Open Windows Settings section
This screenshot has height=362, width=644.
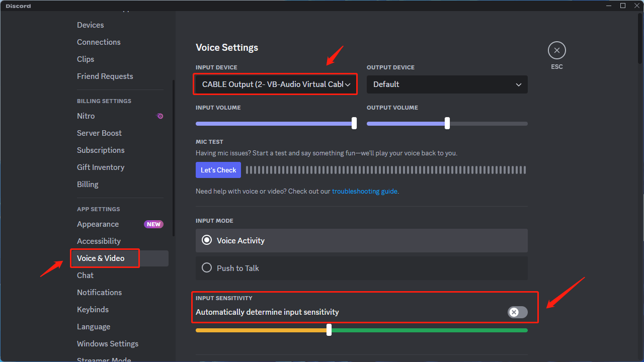(x=107, y=343)
